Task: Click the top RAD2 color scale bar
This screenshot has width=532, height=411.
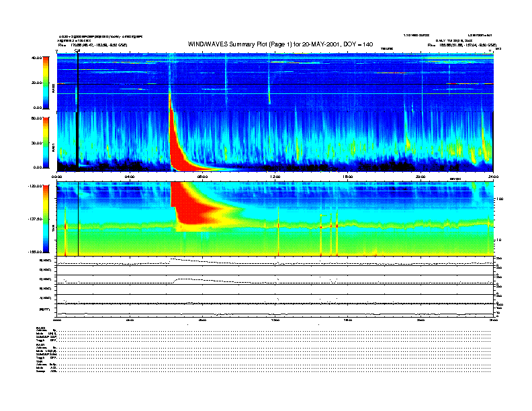Action: coord(46,83)
